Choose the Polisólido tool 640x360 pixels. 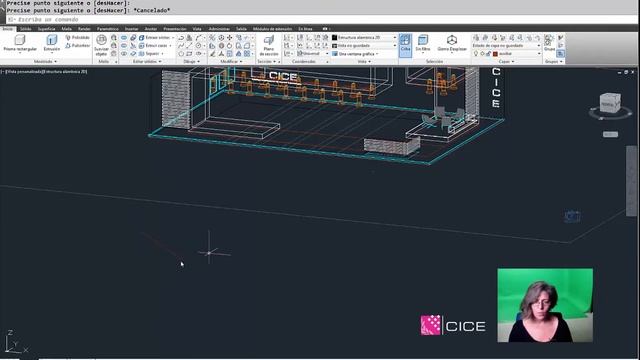78,38
